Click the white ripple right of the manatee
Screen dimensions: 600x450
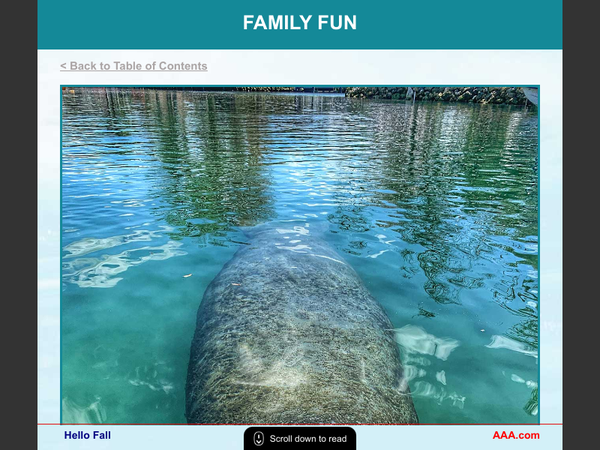point(430,345)
